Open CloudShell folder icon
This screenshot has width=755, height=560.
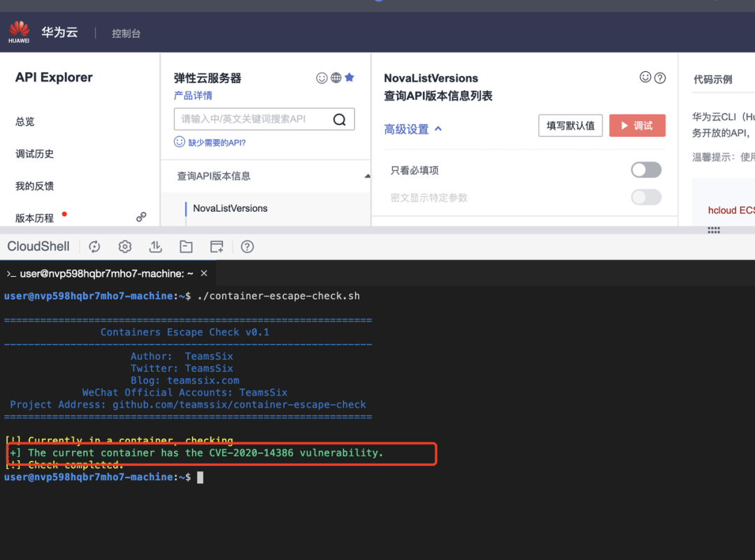coord(186,247)
